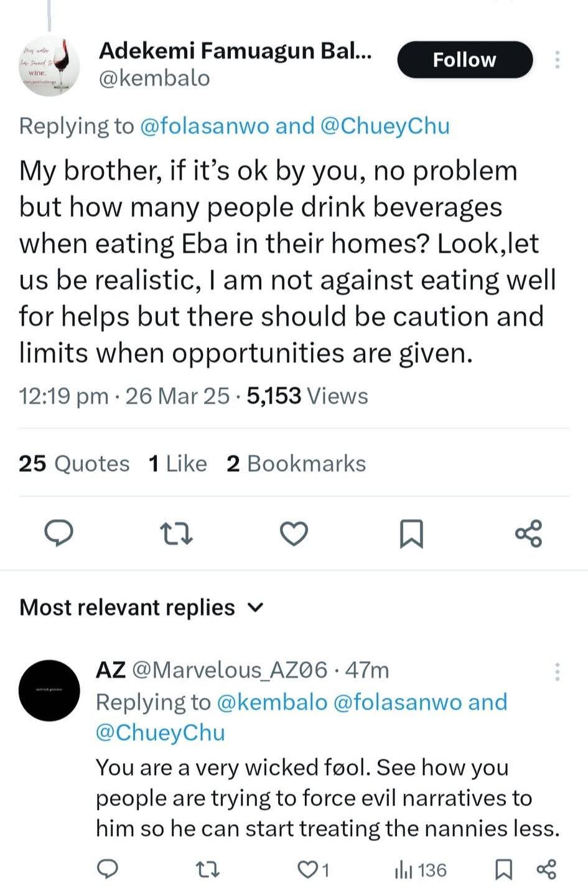Reply to AZ's comment

pyautogui.click(x=108, y=869)
